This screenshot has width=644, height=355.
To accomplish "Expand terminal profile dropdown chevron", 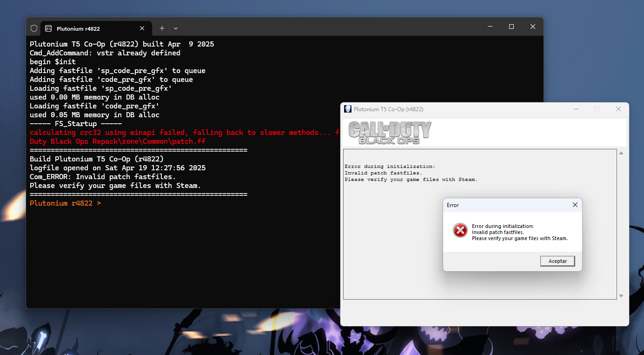I will pyautogui.click(x=176, y=28).
